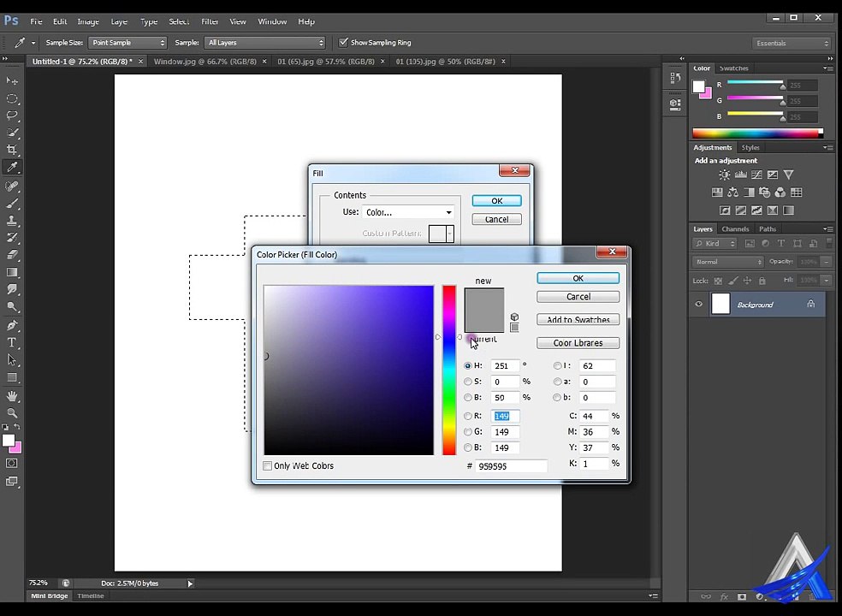
Task: Click Cancel in the Fill dialog
Action: coord(496,219)
